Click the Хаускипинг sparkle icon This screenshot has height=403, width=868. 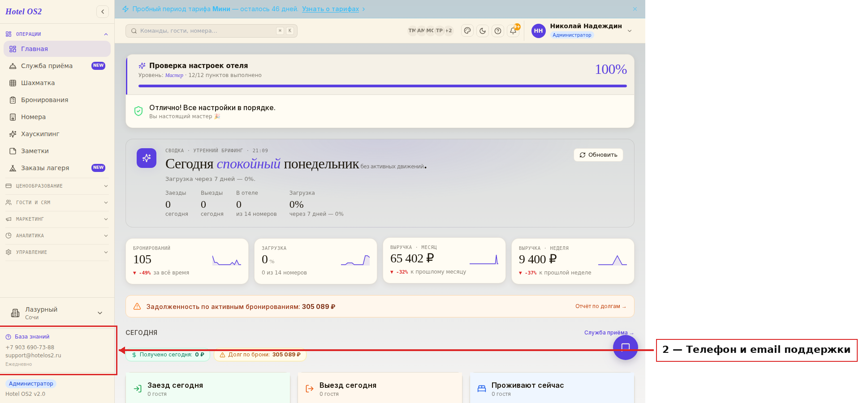click(13, 134)
